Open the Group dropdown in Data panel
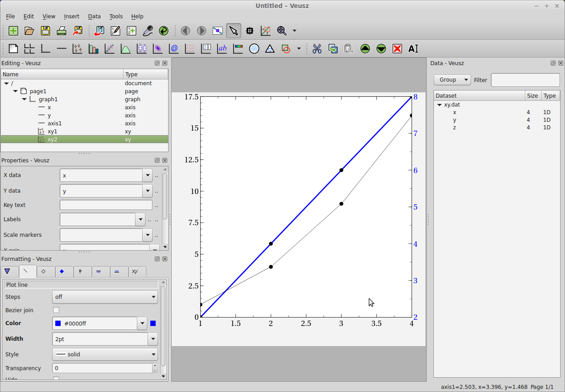Screen dimensions: 565x392 (452, 79)
